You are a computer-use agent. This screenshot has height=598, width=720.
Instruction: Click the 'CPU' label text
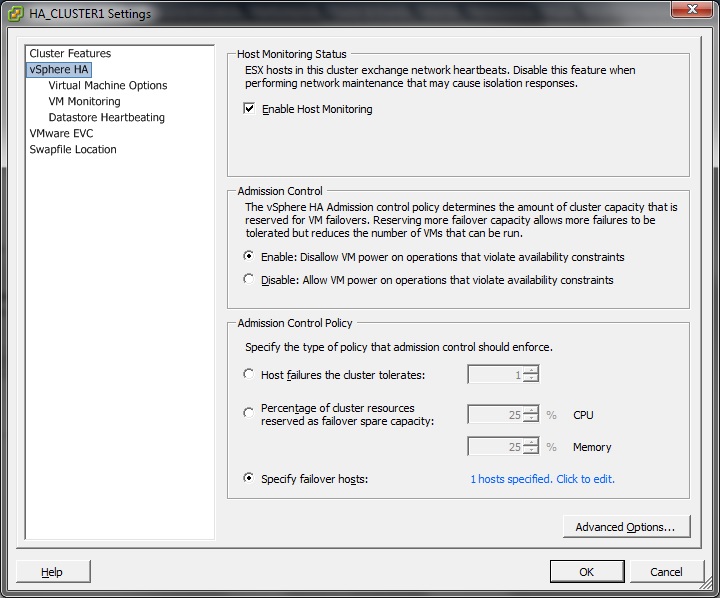(x=583, y=415)
